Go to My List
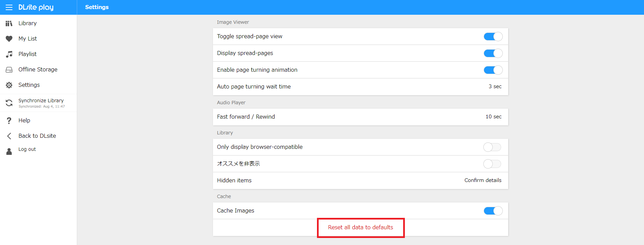Screen dimensions: 644x245 28,39
